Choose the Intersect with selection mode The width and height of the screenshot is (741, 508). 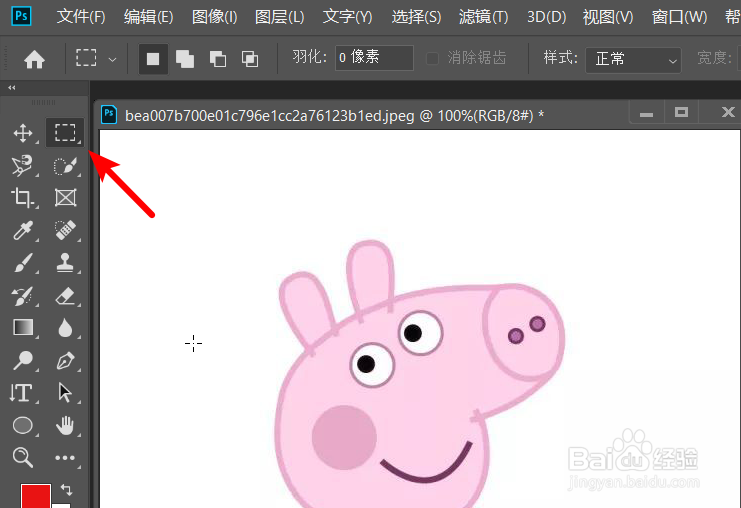point(250,59)
